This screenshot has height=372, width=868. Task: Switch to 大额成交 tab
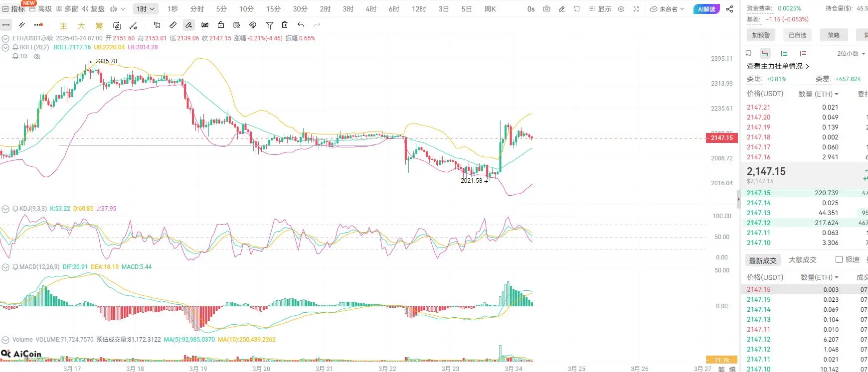tap(803, 260)
